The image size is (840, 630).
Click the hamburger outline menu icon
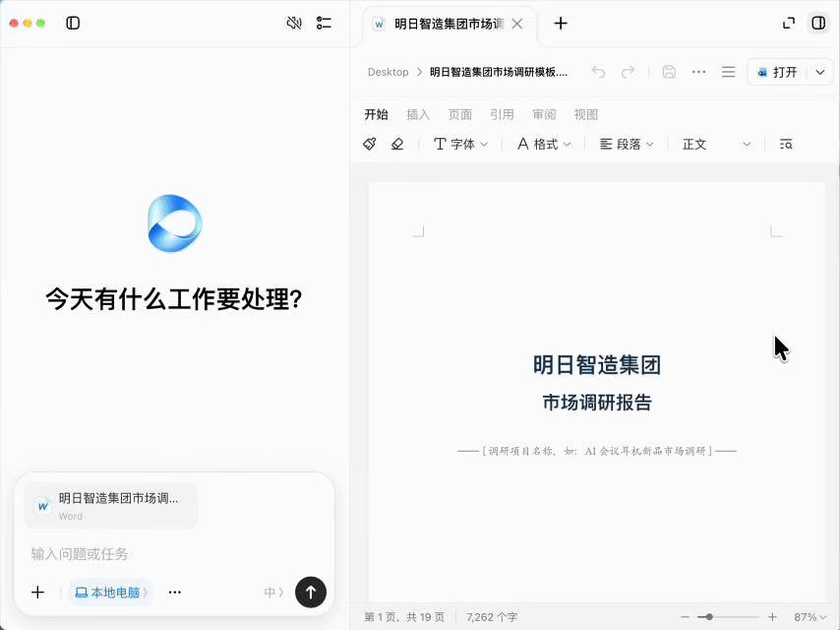click(728, 72)
